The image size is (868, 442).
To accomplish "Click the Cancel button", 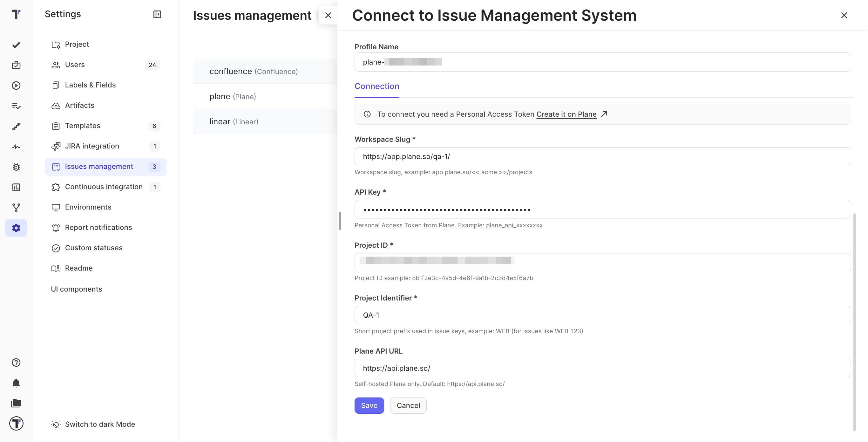I will tap(408, 405).
